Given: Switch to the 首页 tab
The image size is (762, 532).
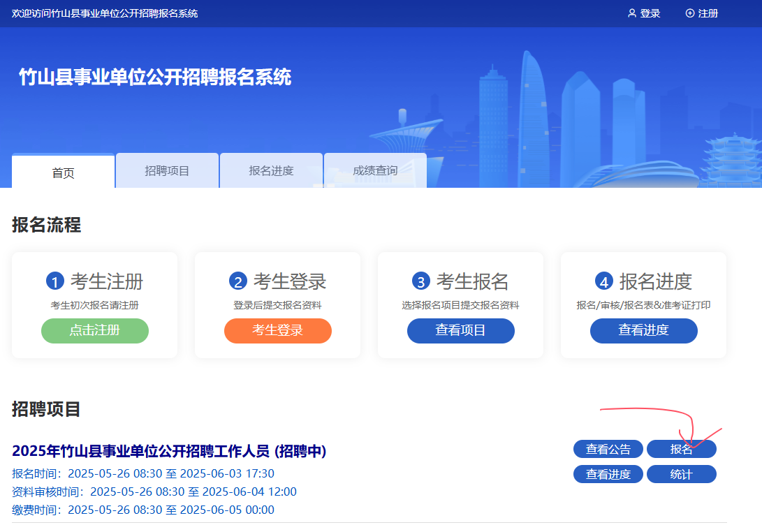Looking at the screenshot, I should coord(63,172).
